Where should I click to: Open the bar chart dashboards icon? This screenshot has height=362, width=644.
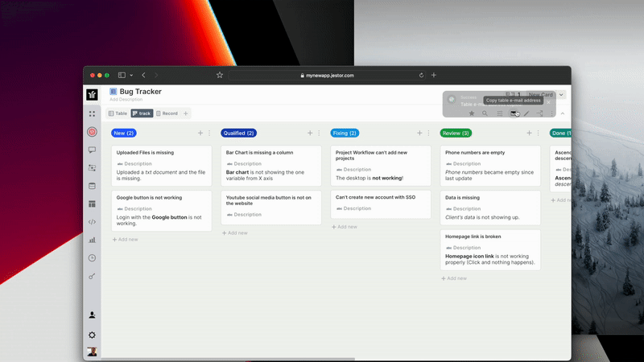pyautogui.click(x=92, y=240)
